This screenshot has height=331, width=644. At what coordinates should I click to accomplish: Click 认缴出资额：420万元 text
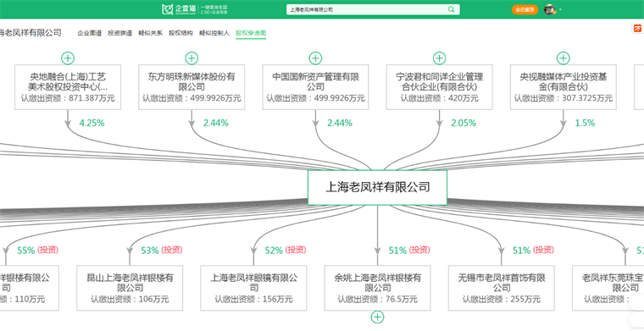coord(440,98)
